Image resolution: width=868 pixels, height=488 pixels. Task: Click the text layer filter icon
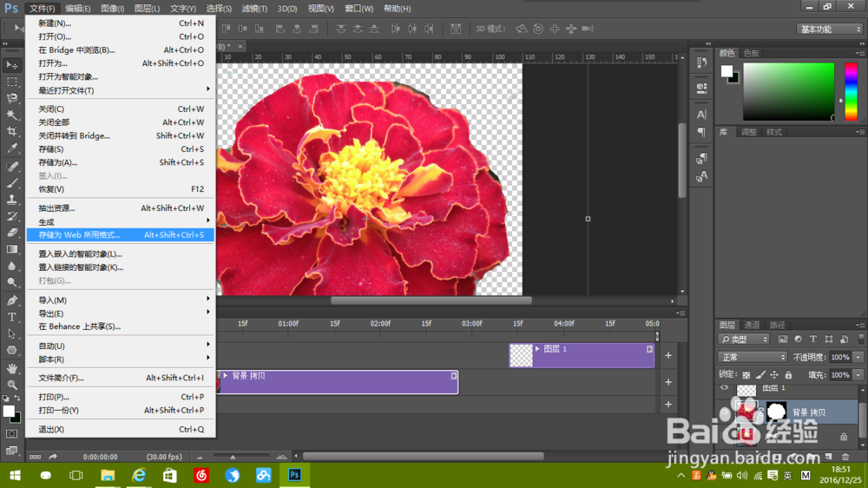coord(812,339)
